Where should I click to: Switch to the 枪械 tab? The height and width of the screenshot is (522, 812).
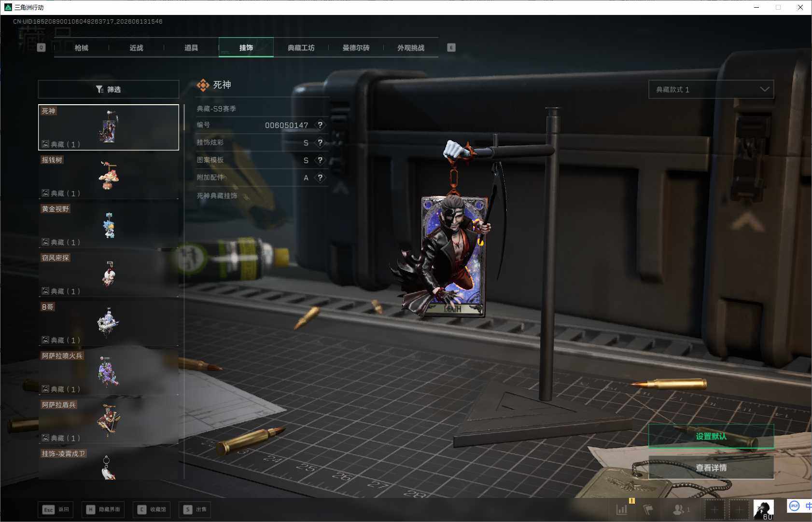82,48
